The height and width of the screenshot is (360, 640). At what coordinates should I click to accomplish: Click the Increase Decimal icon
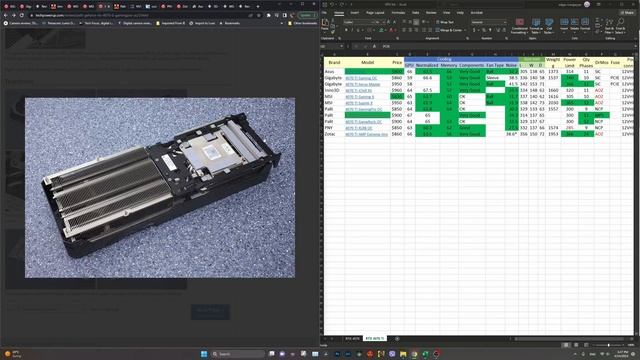pyautogui.click(x=497, y=30)
